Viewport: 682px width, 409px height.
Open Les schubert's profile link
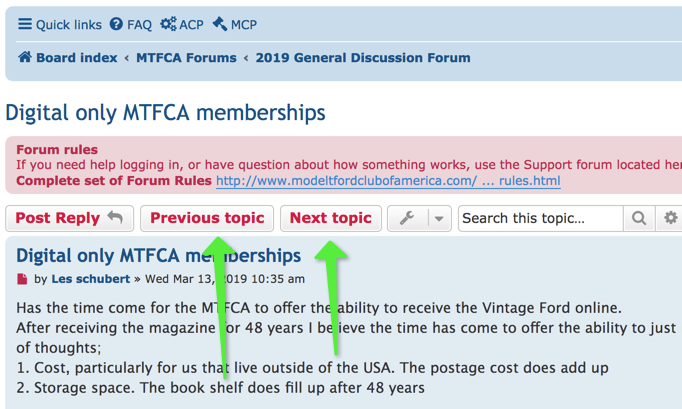(93, 279)
